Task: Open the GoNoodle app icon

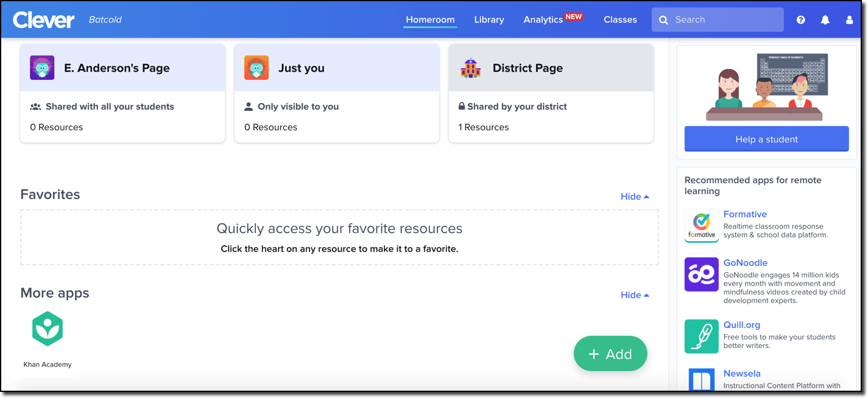Action: 702,274
